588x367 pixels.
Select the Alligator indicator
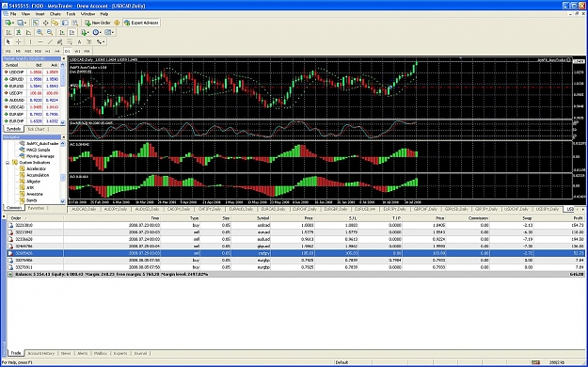tap(33, 182)
